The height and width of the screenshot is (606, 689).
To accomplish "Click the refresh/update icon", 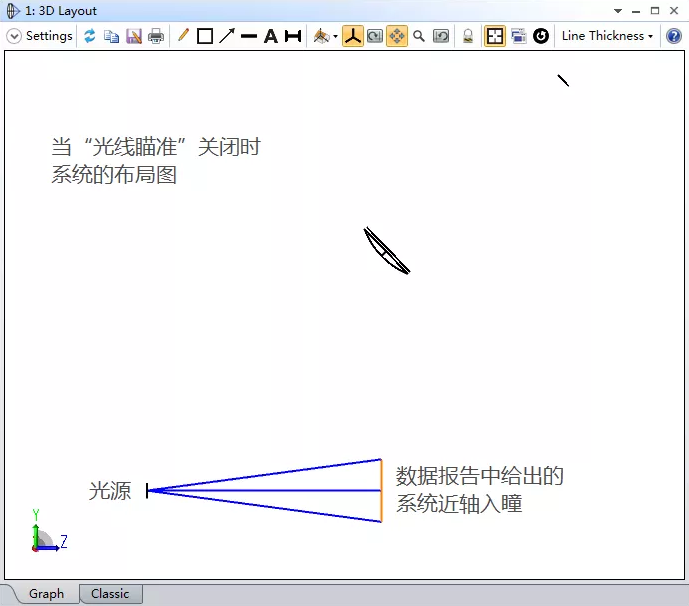I will click(x=90, y=36).
